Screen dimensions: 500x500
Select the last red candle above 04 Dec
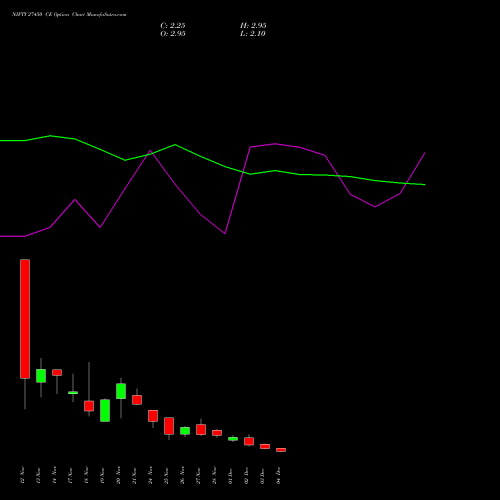[281, 450]
